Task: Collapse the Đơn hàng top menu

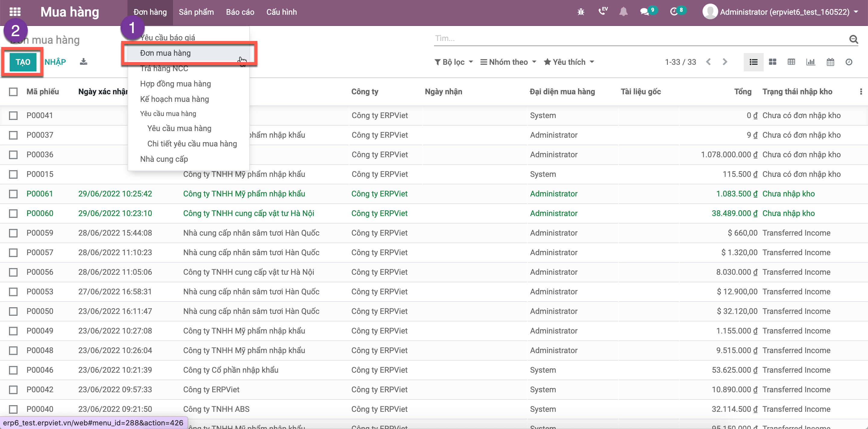Action: click(150, 12)
